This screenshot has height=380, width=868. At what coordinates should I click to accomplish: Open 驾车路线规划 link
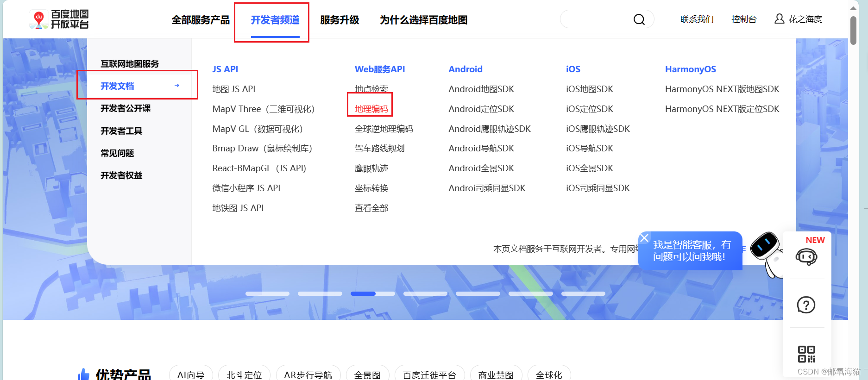pos(380,148)
